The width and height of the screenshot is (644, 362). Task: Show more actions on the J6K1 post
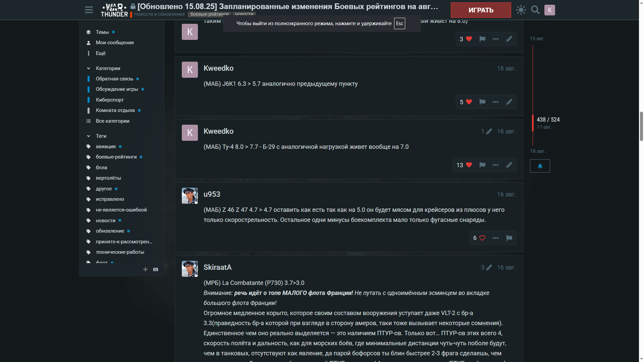[496, 102]
